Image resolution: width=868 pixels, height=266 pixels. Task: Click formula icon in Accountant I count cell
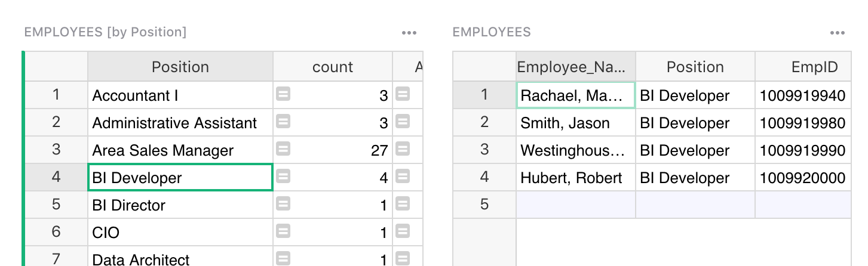click(283, 94)
